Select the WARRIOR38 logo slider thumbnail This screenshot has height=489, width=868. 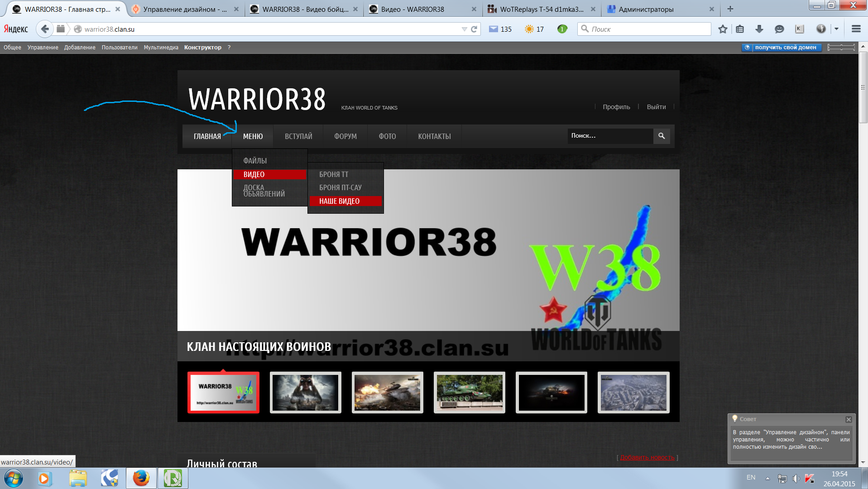(x=223, y=393)
